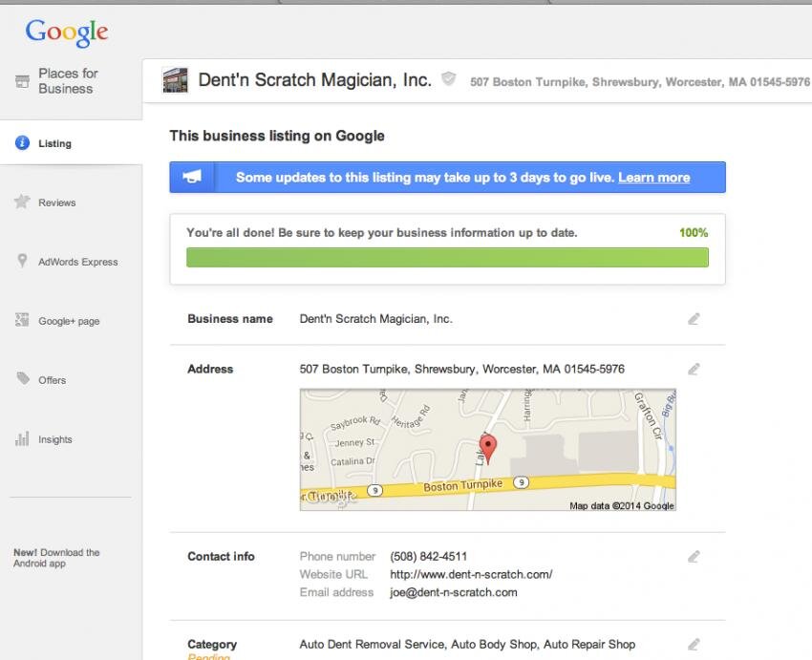
Task: Click the pencil edit icon for Business name
Action: 694,319
